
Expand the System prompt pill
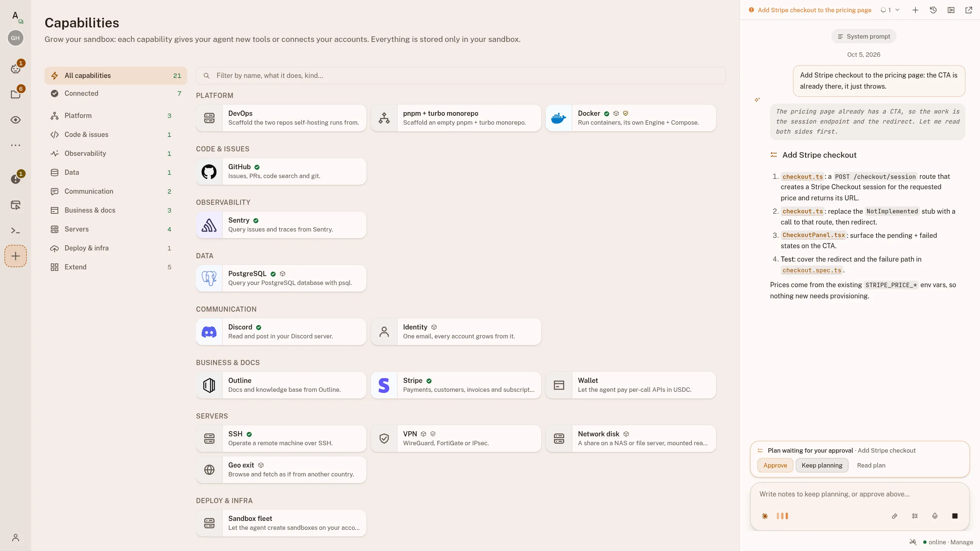[x=863, y=36]
